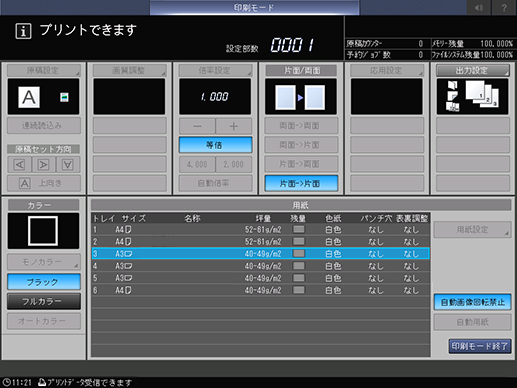Viewport: 517px width, 388px height.
Task: Click the speaker volume icon
Action: (x=479, y=7)
